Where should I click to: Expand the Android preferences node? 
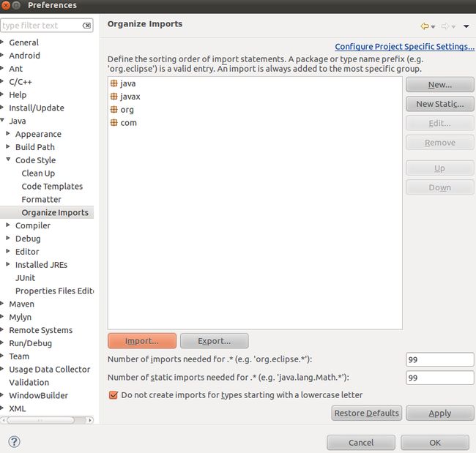click(1, 55)
